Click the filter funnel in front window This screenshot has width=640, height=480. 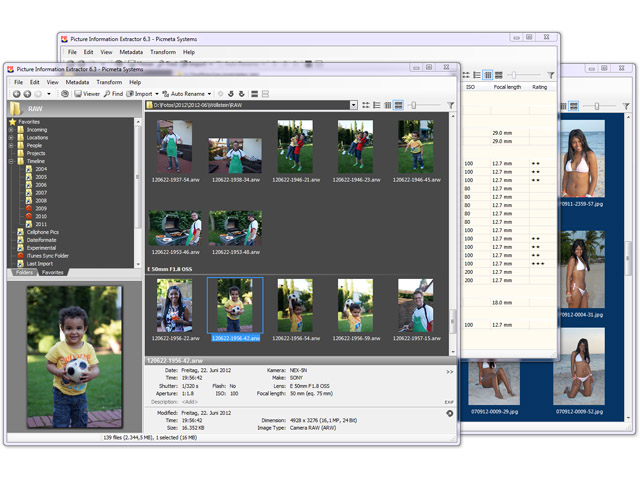coord(451,105)
